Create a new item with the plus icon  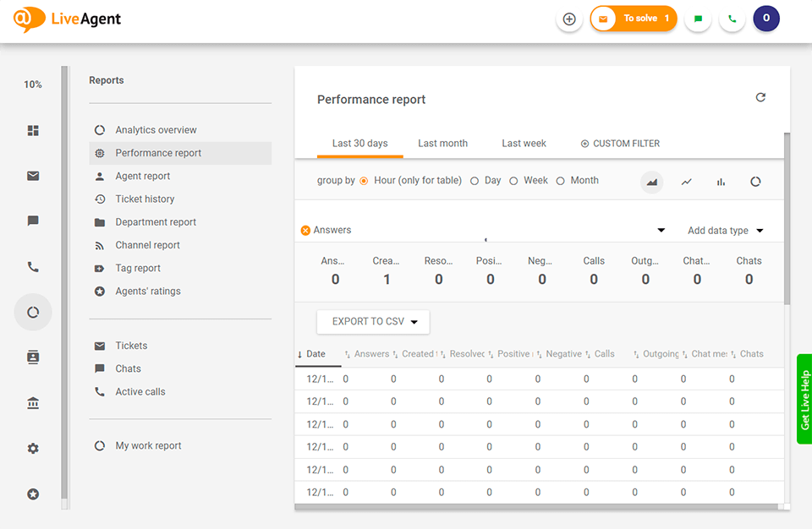[568, 18]
